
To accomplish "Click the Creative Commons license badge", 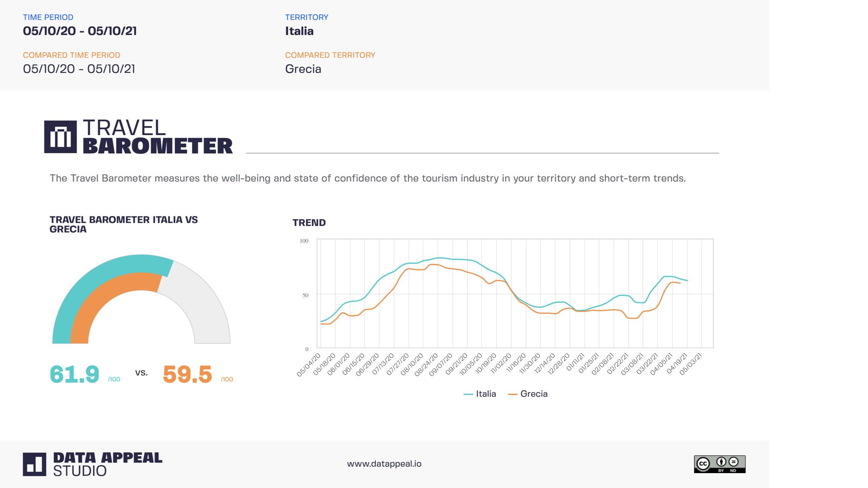I will point(719,464).
